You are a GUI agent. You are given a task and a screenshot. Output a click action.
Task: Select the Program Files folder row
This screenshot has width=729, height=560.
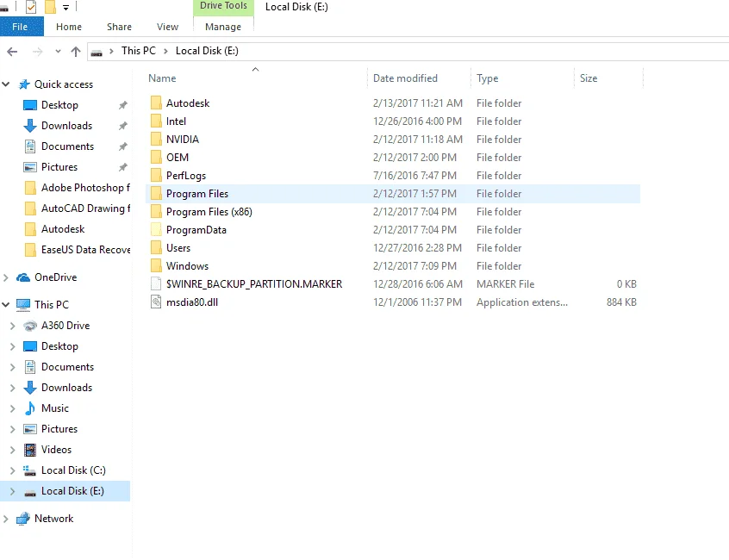click(x=393, y=194)
